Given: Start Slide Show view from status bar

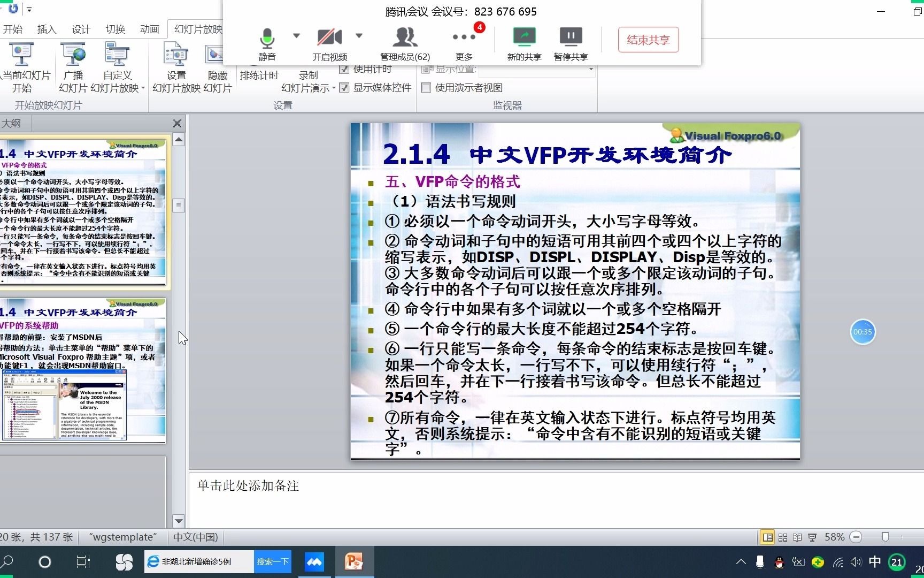Looking at the screenshot, I should pyautogui.click(x=812, y=537).
